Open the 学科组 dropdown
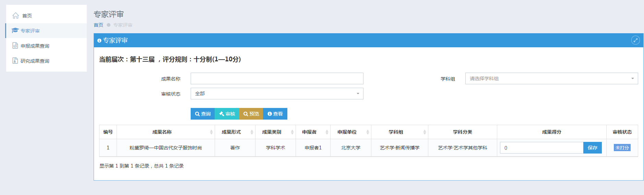 point(551,78)
